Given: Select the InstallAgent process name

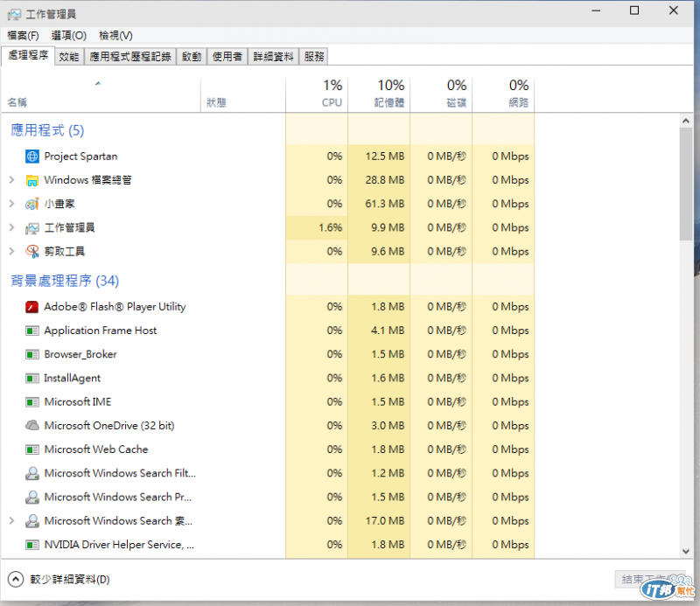Looking at the screenshot, I should coord(73,379).
